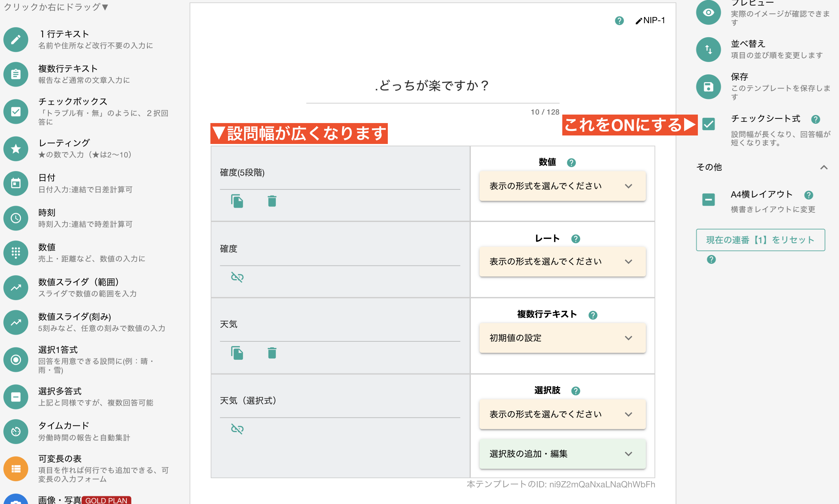Click the チェックシート式 label text

coord(765,118)
